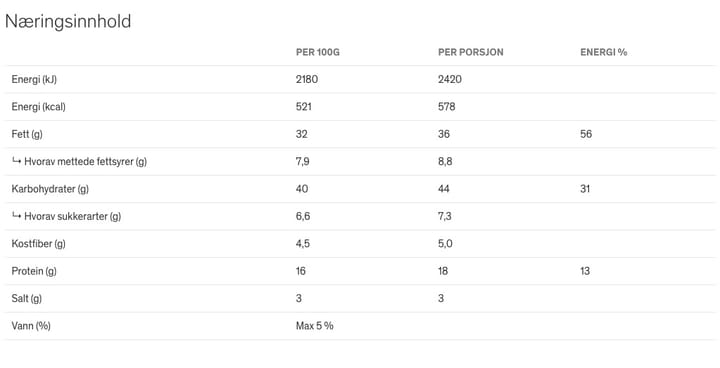Select the 578 kcal per portion value

click(x=447, y=107)
